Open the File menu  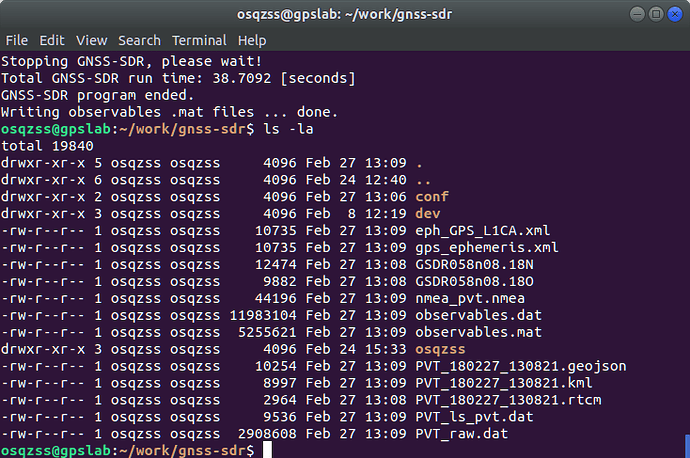pos(17,40)
